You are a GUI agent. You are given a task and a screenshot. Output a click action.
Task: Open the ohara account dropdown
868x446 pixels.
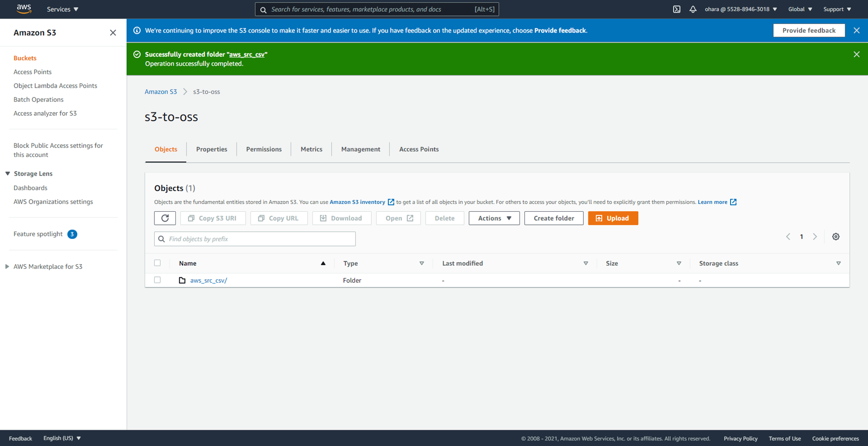(741, 9)
